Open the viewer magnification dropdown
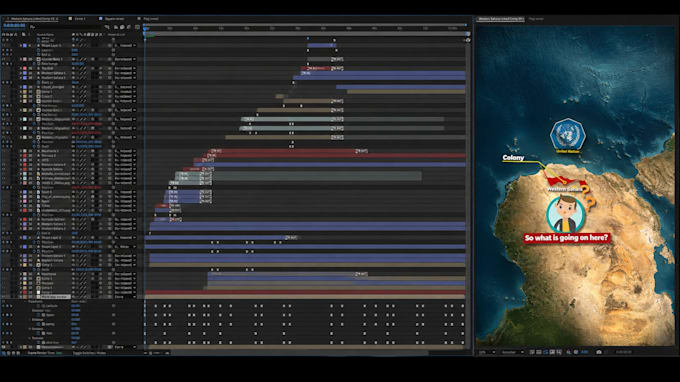 (486, 352)
